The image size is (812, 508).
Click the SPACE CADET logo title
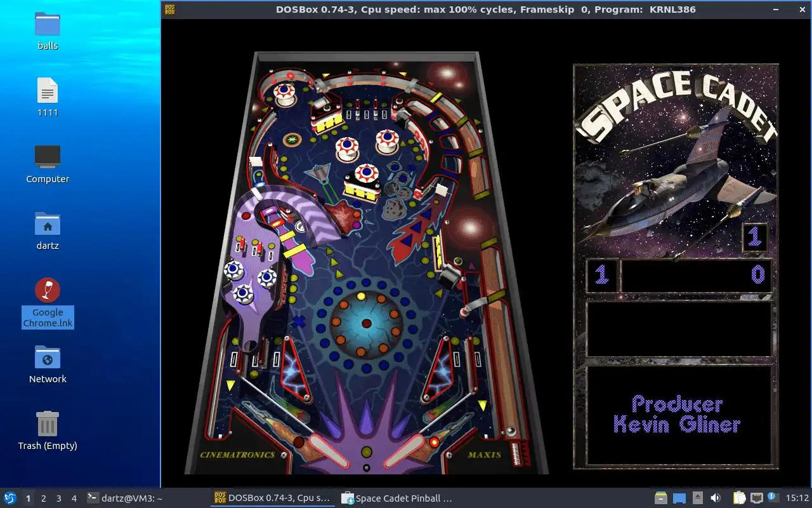click(676, 105)
